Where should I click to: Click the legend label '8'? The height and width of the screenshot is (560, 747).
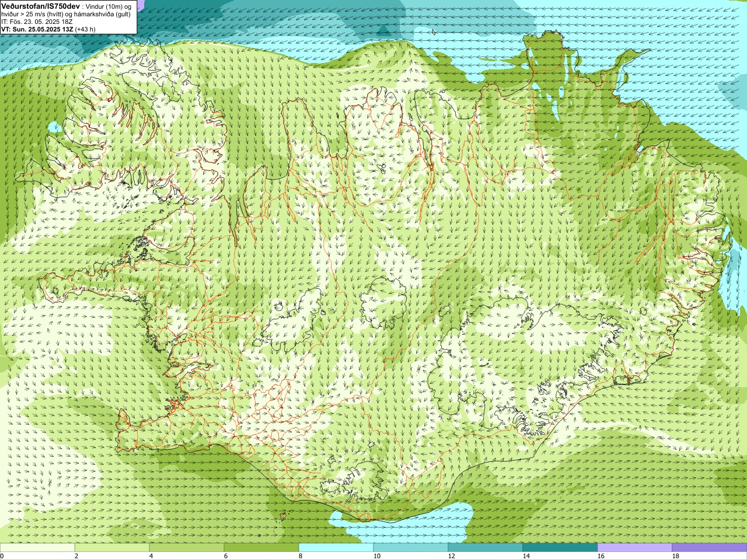tap(301, 556)
